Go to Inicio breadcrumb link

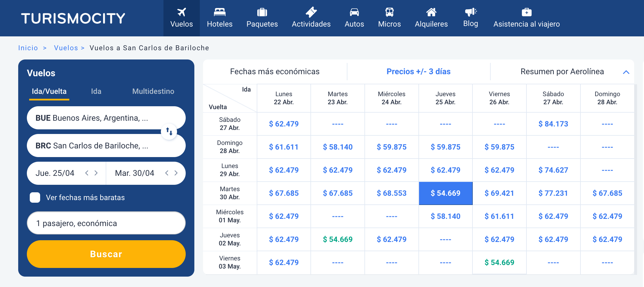(x=28, y=48)
